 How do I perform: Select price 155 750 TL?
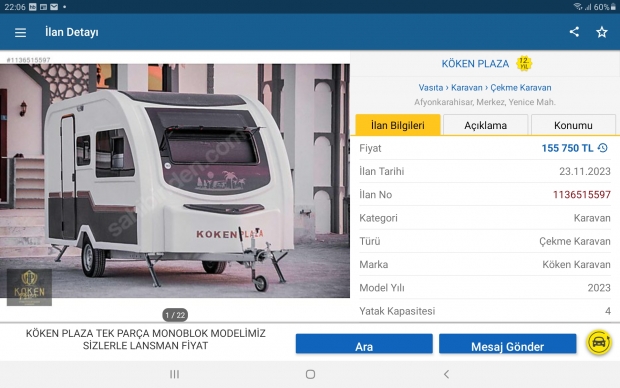click(567, 148)
